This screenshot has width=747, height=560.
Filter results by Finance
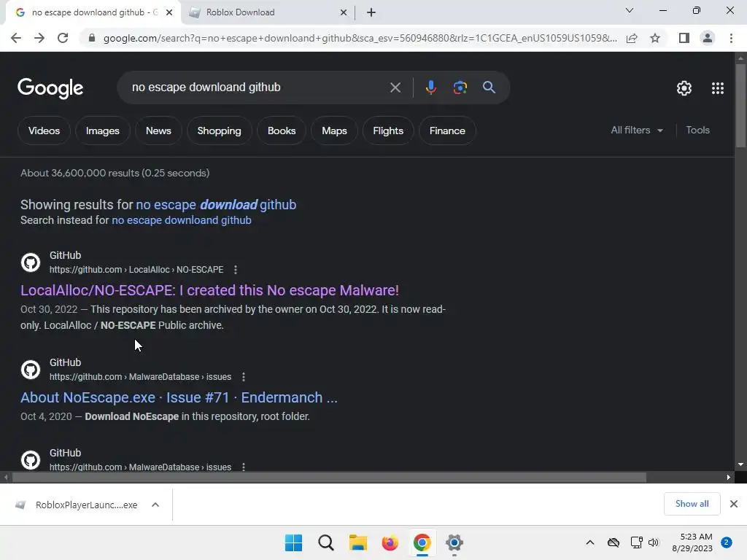(x=447, y=131)
